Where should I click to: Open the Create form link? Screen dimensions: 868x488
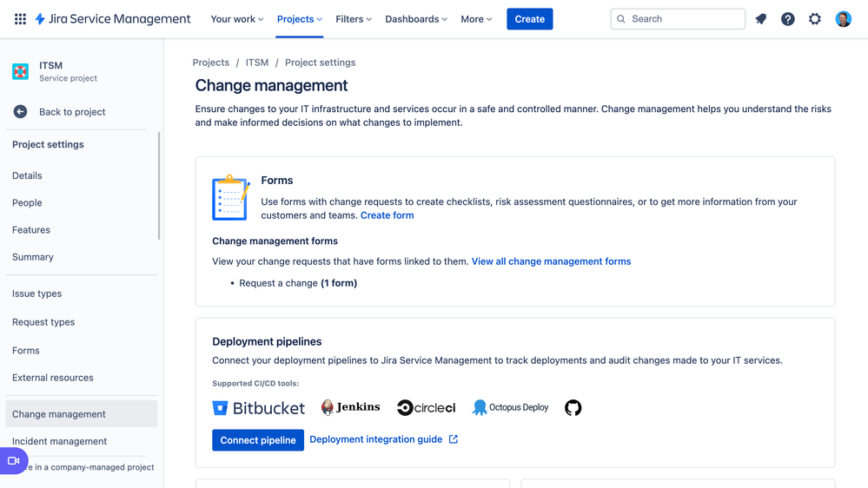387,215
